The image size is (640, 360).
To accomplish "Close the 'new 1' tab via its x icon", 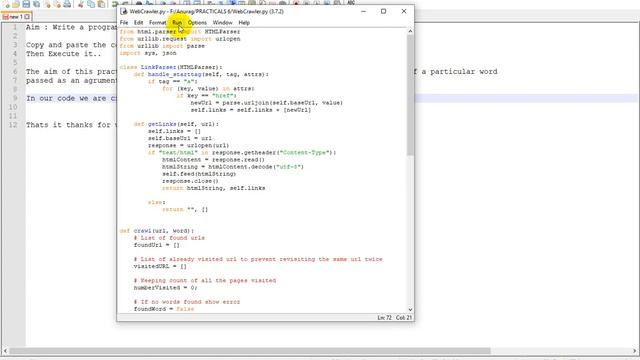I will [27, 17].
